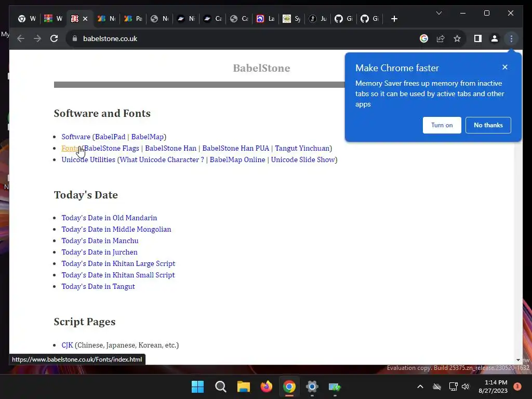532x399 pixels.
Task: Go forward to the next page
Action: point(37,38)
